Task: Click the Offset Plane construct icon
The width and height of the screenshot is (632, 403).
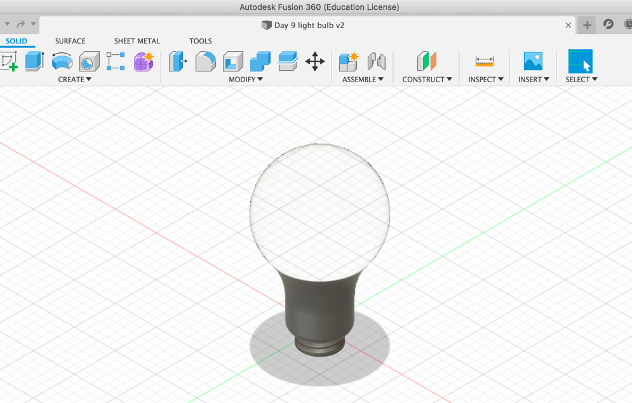Action: tap(426, 61)
